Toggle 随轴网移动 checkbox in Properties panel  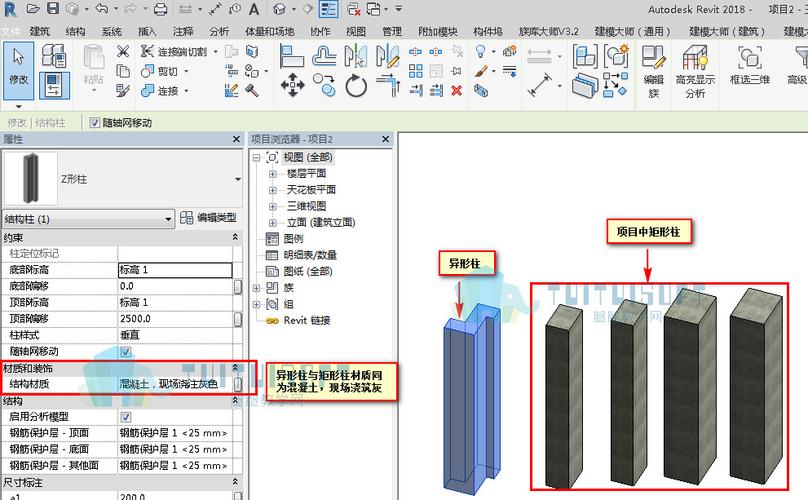125,352
